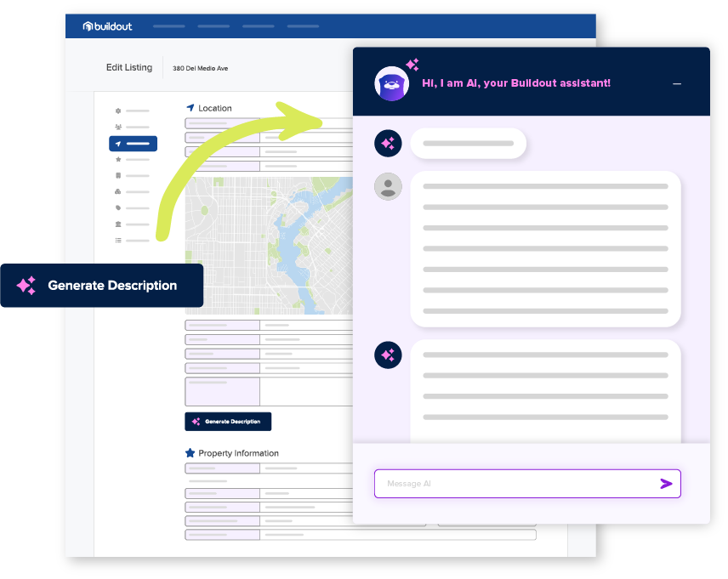The height and width of the screenshot is (579, 728).
Task: Select the highlighted location arrow sidebar item
Action: [x=133, y=144]
